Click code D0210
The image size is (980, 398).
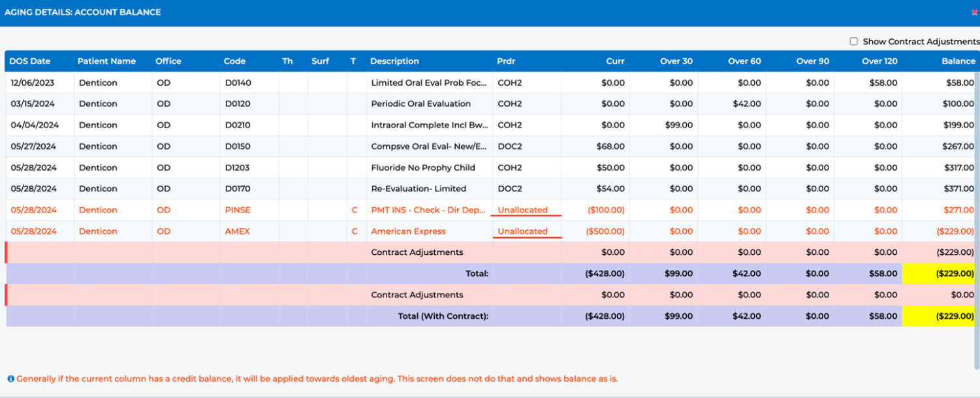pyautogui.click(x=238, y=125)
